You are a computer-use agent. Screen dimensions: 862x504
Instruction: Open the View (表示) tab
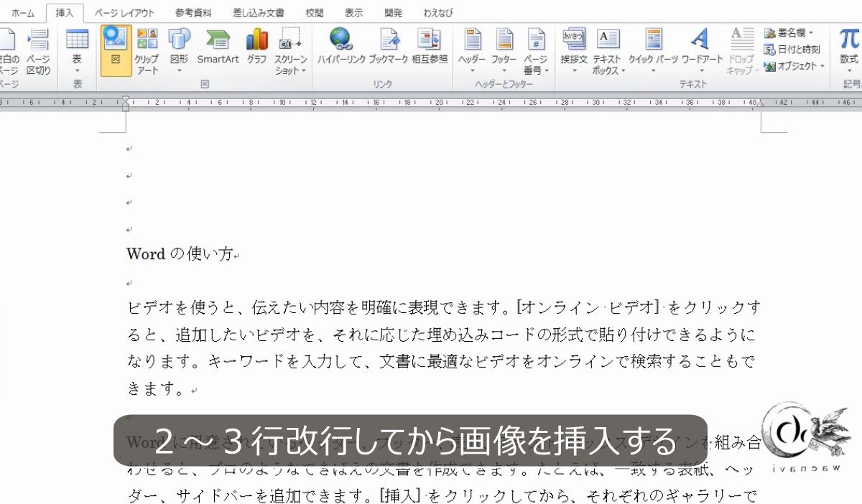tap(353, 13)
